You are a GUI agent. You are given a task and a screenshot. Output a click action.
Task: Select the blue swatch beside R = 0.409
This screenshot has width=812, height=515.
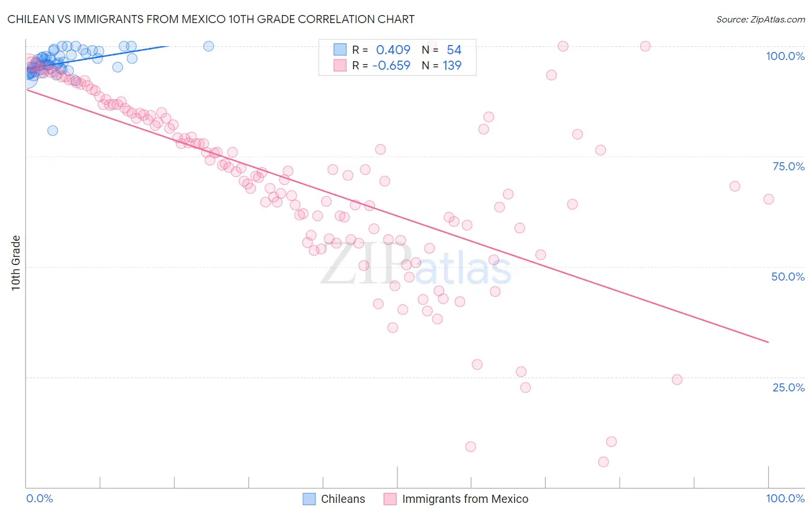click(x=340, y=50)
